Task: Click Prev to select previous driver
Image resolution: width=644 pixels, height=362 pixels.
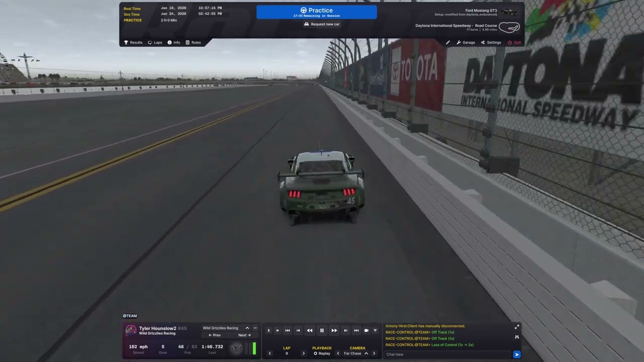Action: point(214,335)
